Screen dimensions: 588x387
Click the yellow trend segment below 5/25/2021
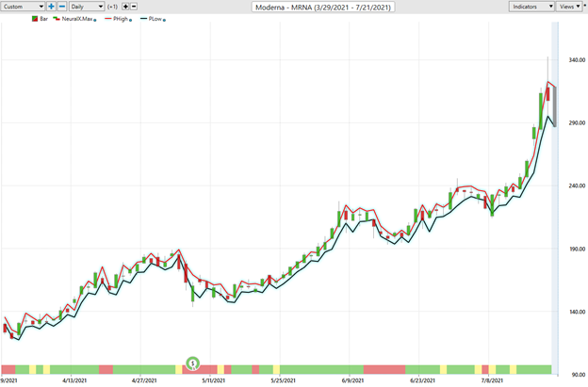coord(276,369)
